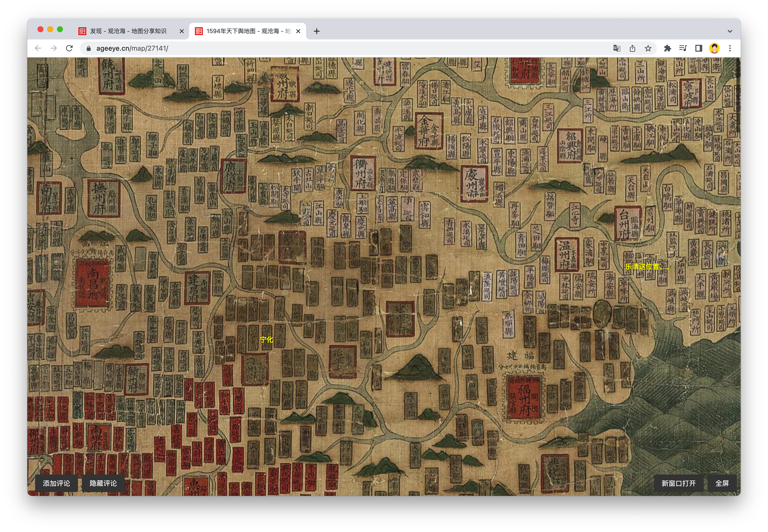Go back to the previous page
Screen dimensions: 768x532
click(x=38, y=48)
